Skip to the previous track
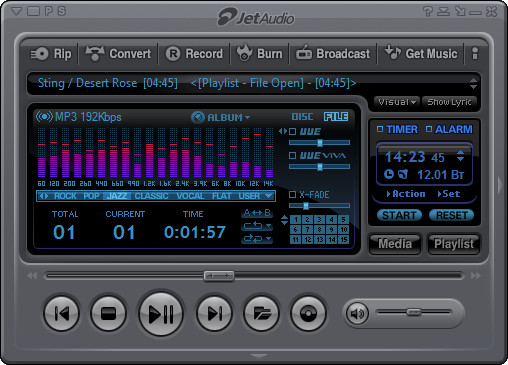508x365 pixels. coord(62,313)
